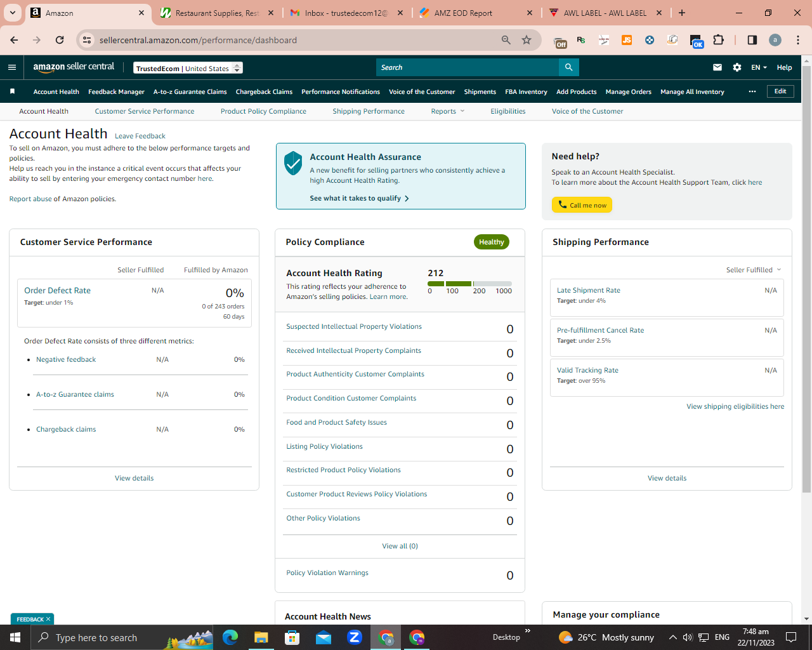
Task: Click the Account Health Rating score bar
Action: click(x=469, y=284)
